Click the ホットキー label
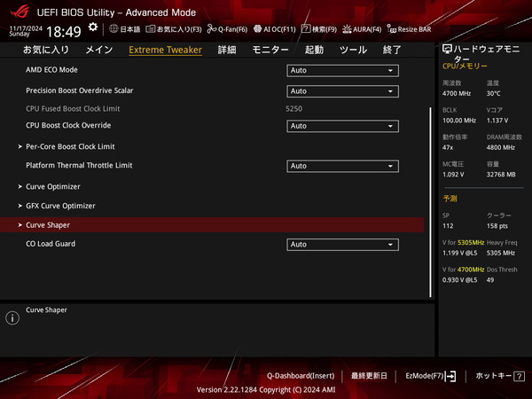Screen dimensions: 532x399 [x=494, y=376]
